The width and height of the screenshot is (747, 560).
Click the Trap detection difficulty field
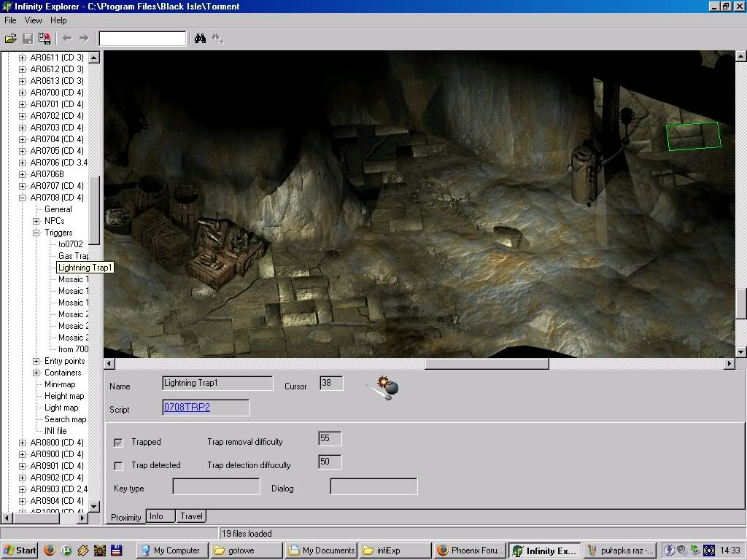[330, 462]
